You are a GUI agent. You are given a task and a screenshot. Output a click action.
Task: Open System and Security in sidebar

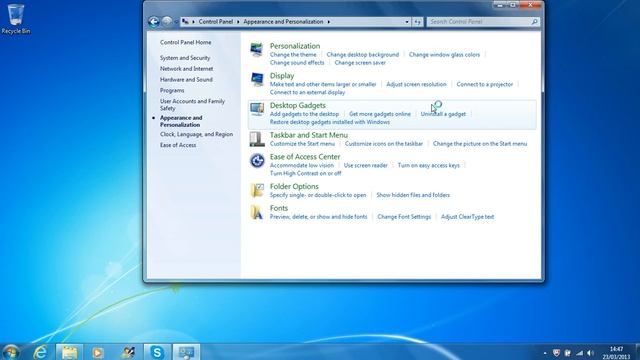(185, 58)
